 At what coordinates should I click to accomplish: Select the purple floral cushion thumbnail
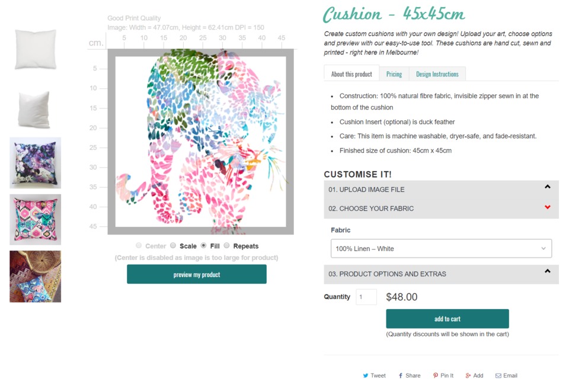coord(35,163)
